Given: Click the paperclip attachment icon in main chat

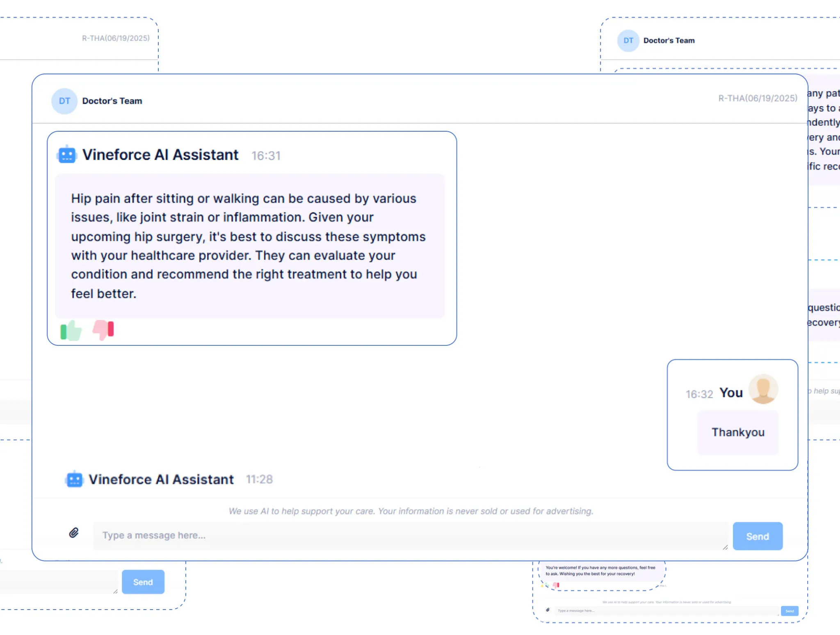Looking at the screenshot, I should [74, 533].
